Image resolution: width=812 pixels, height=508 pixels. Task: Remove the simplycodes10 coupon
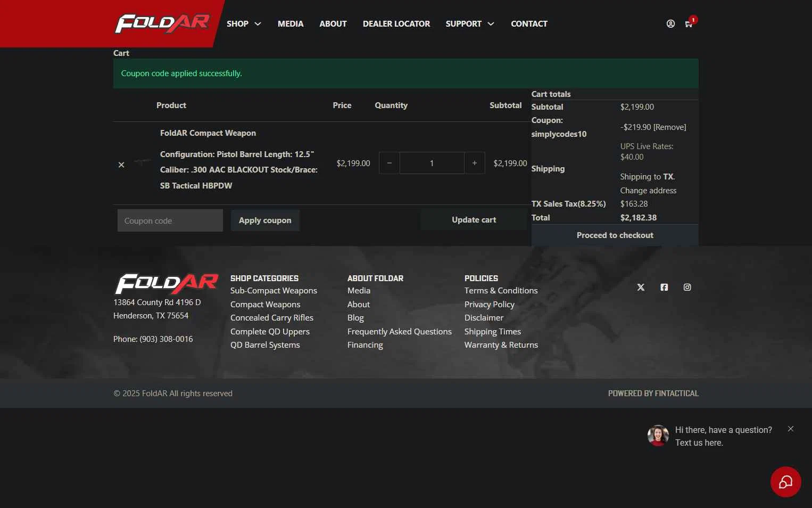(670, 127)
